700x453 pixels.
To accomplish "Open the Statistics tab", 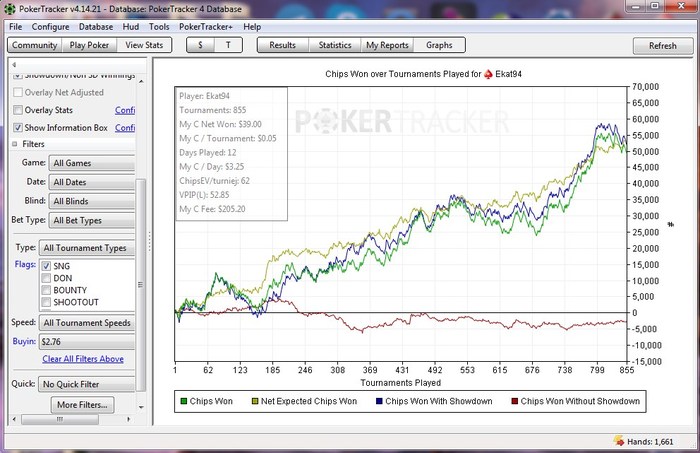I will pos(335,45).
